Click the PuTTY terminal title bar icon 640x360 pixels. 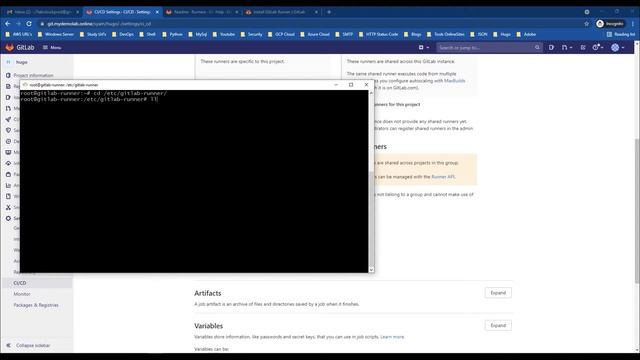pos(25,84)
